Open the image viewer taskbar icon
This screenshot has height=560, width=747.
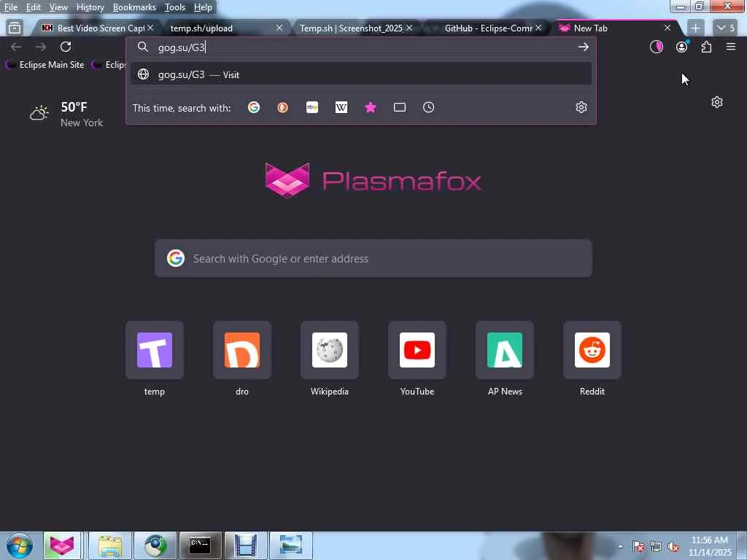pos(290,545)
